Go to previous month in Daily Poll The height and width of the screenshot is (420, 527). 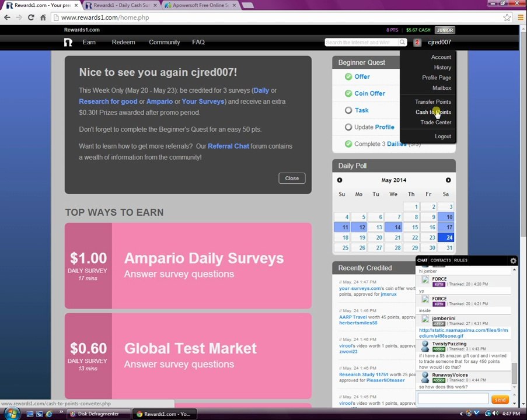[x=340, y=180]
